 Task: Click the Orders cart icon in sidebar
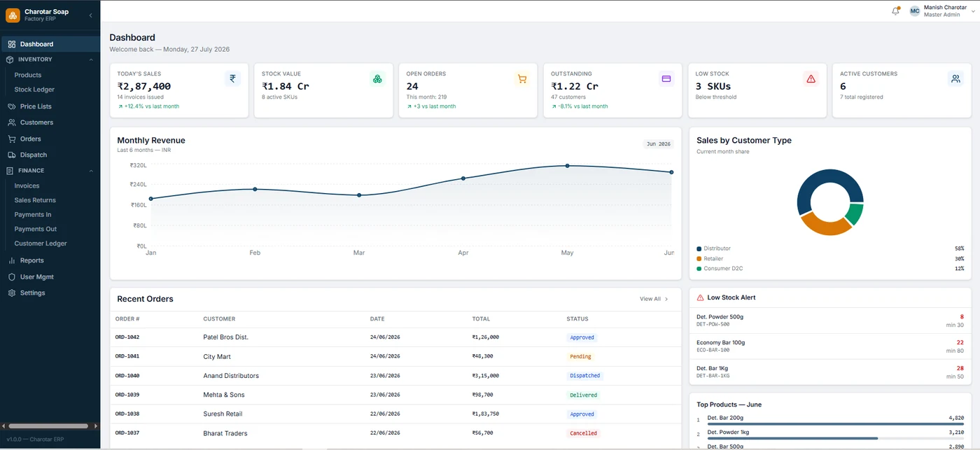click(x=12, y=139)
